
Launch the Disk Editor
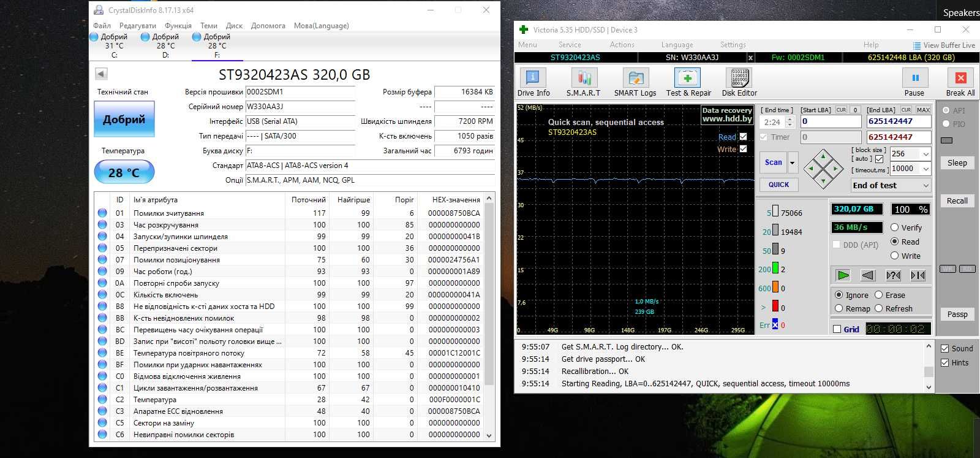(739, 82)
